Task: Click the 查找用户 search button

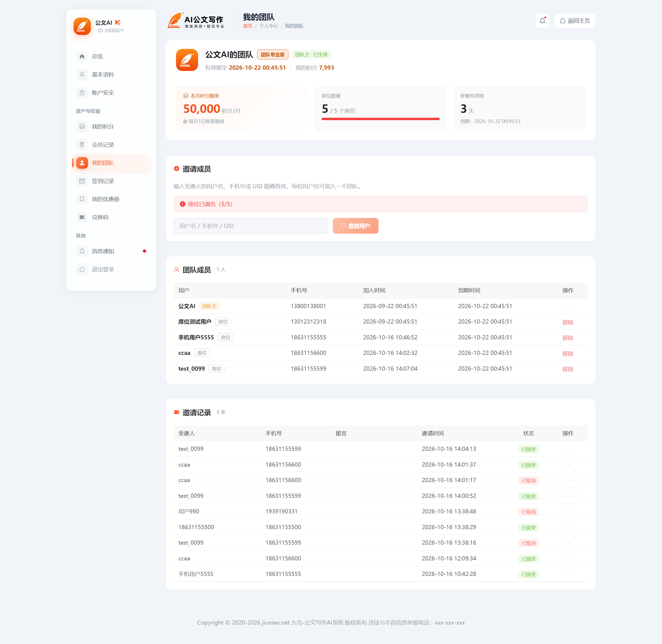Action: pos(355,226)
